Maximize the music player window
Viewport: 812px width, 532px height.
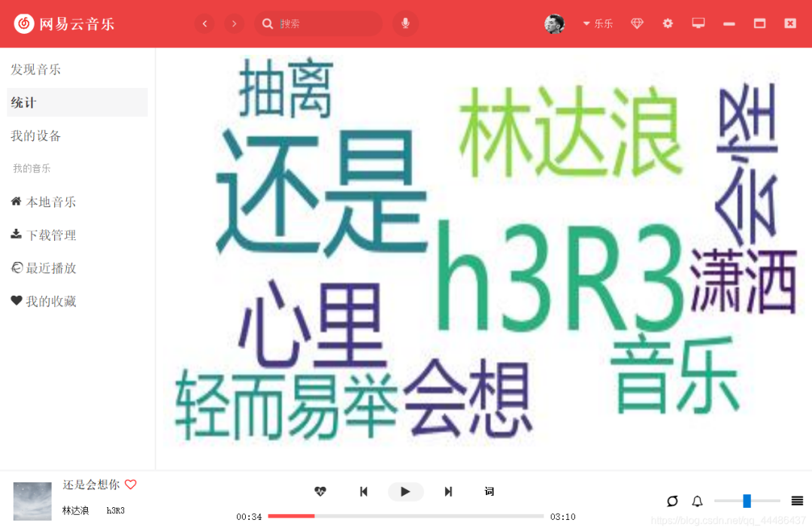tap(759, 23)
